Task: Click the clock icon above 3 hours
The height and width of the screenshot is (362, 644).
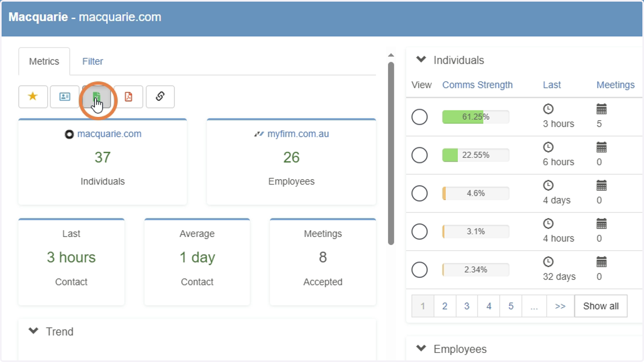Action: (x=548, y=109)
